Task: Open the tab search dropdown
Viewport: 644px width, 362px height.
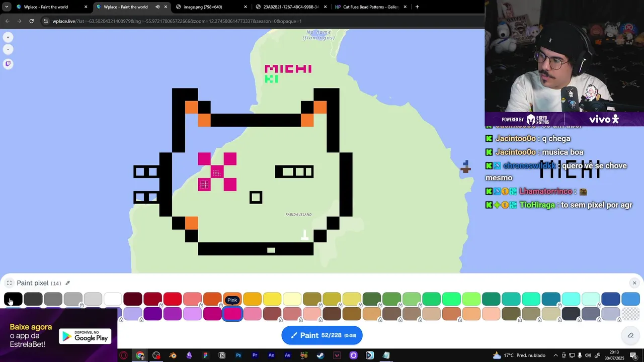Action: [7, 7]
